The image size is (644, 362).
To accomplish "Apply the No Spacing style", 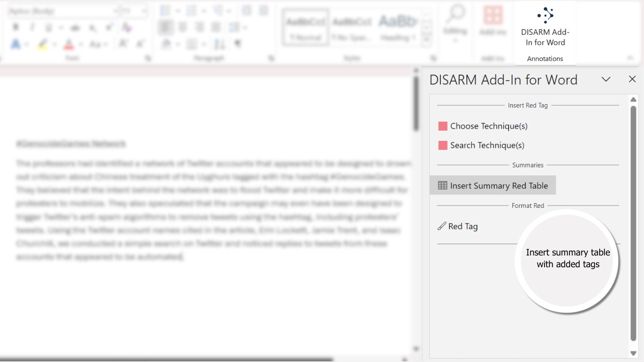I will pyautogui.click(x=352, y=27).
